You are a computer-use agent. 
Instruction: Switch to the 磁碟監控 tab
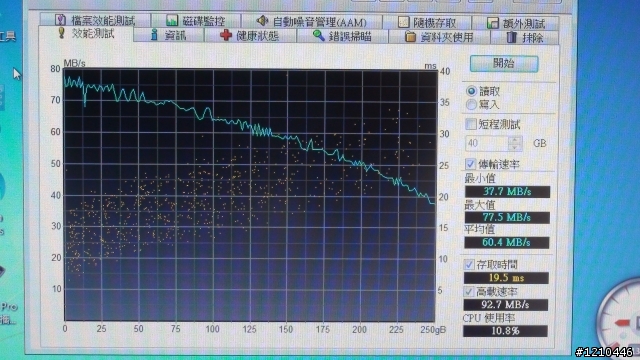(x=196, y=20)
